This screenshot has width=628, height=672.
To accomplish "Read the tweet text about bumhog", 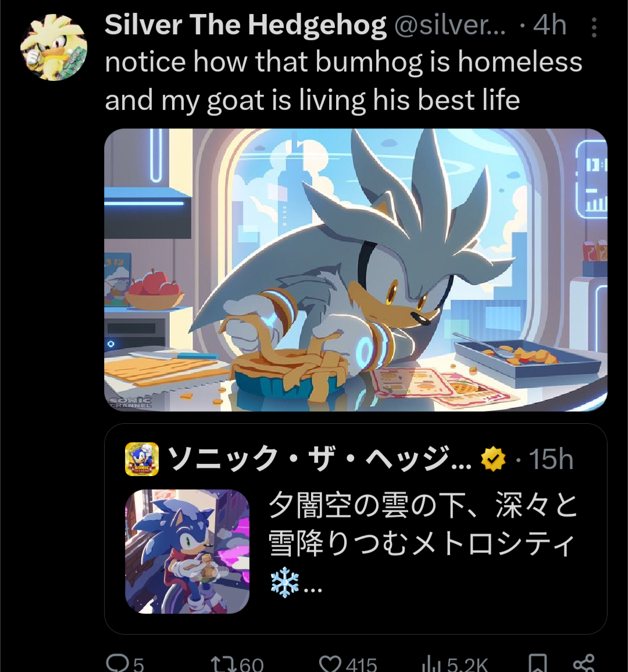I will tap(343, 81).
